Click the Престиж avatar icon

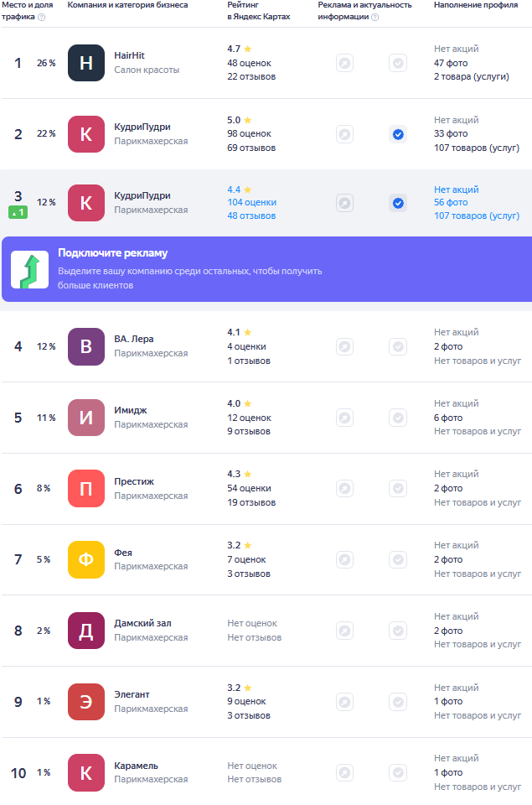point(86,488)
